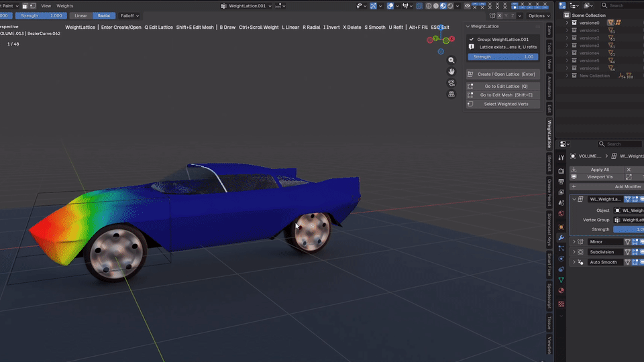
Task: Open the Output properties tab icon
Action: (x=561, y=182)
